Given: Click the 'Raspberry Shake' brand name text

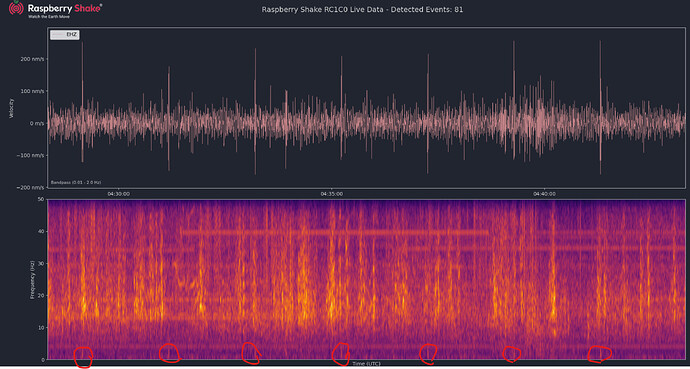Looking at the screenshot, I should (x=65, y=8).
